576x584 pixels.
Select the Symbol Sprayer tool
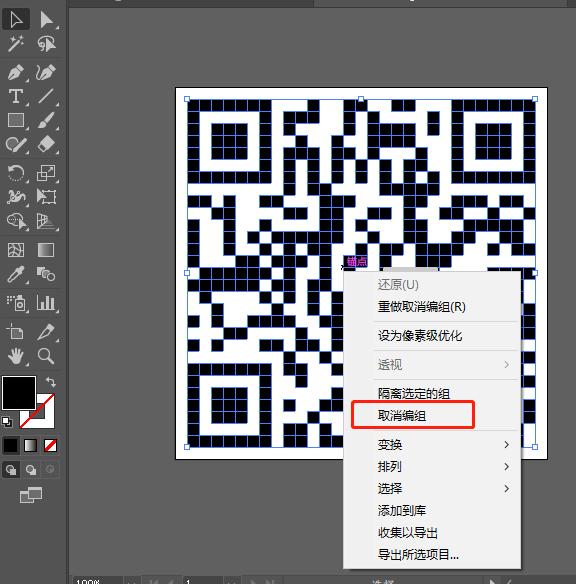[x=16, y=303]
